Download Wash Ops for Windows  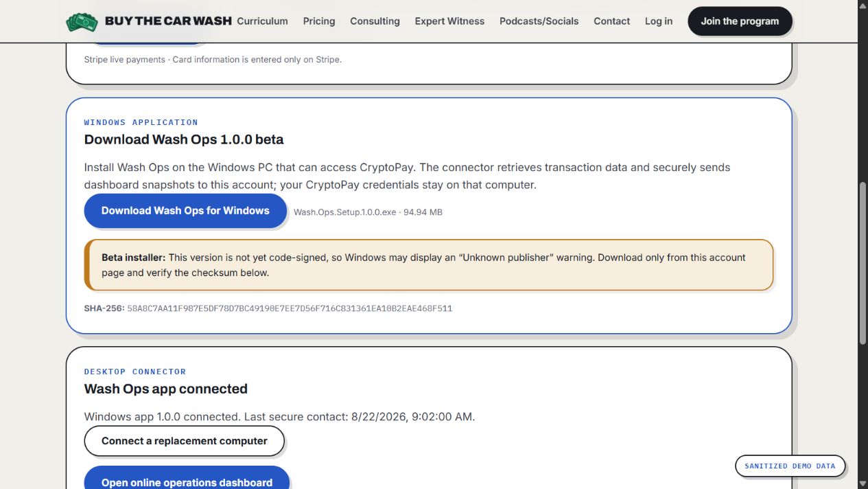(185, 211)
